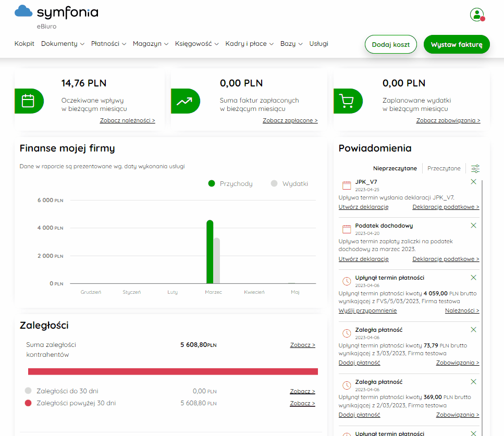Go to Kokpit in the navigation
504x436 pixels.
coord(24,44)
